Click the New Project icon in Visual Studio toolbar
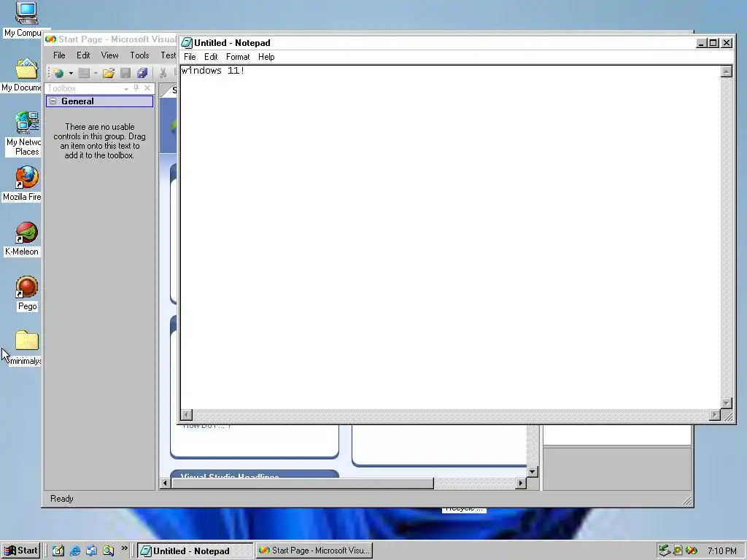This screenshot has height=560, width=747. [58, 73]
